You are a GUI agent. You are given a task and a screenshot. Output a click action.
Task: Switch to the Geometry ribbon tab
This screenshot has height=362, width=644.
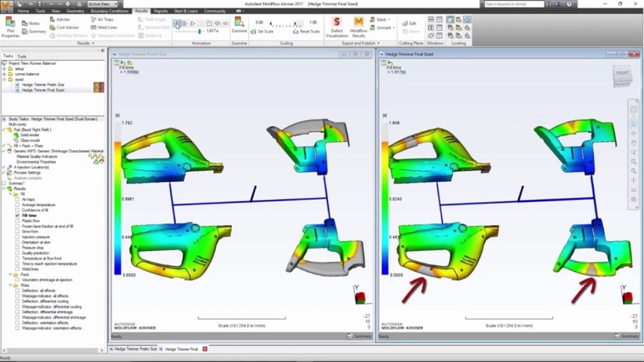click(x=75, y=11)
